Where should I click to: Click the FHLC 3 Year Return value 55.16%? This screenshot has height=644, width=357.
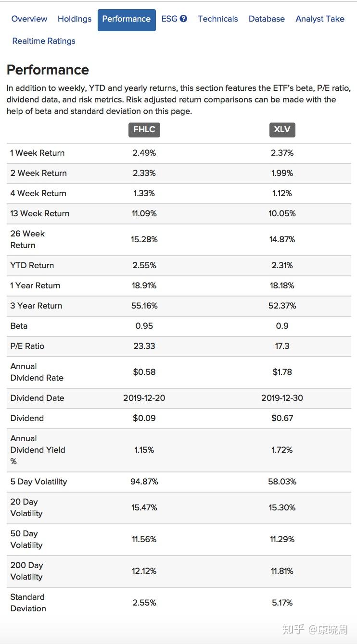(x=144, y=306)
